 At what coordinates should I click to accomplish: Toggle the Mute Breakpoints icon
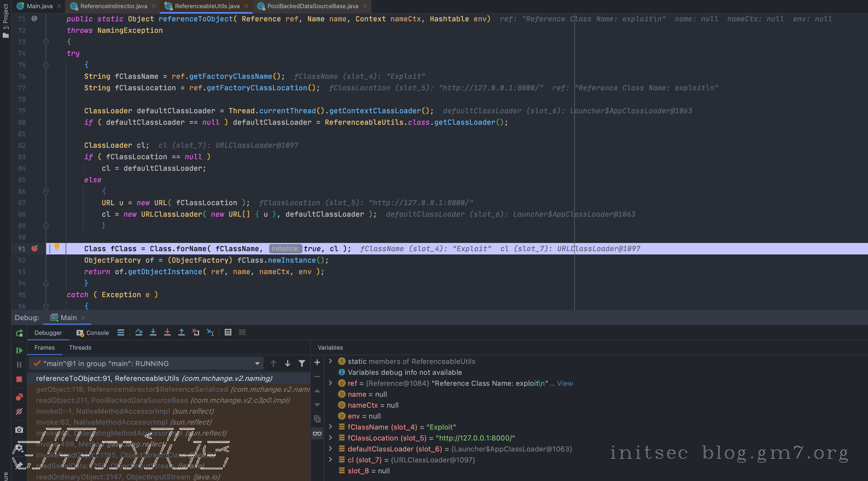point(19,412)
